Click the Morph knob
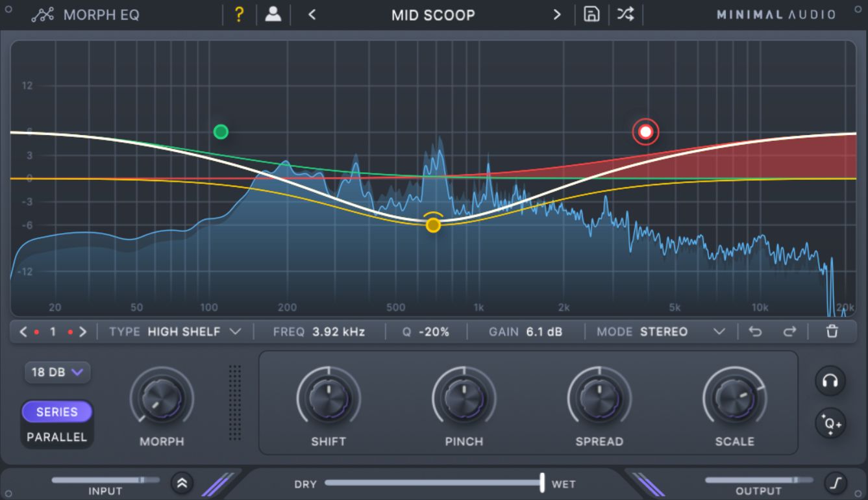868x500 pixels. (162, 397)
